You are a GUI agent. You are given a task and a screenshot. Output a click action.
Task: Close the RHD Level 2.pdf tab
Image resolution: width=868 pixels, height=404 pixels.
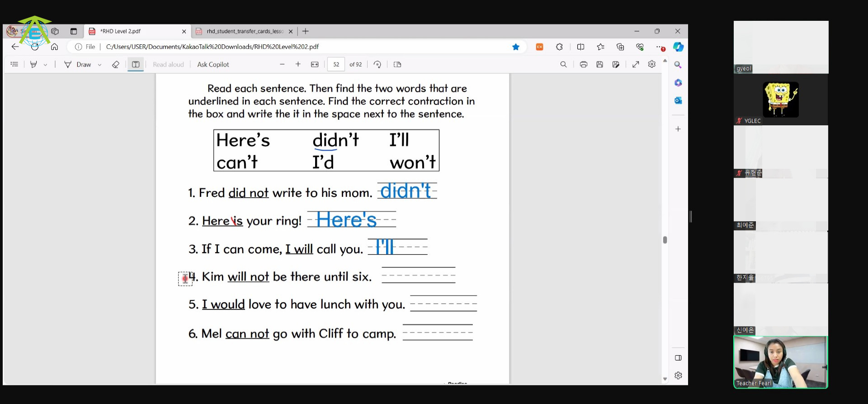184,31
